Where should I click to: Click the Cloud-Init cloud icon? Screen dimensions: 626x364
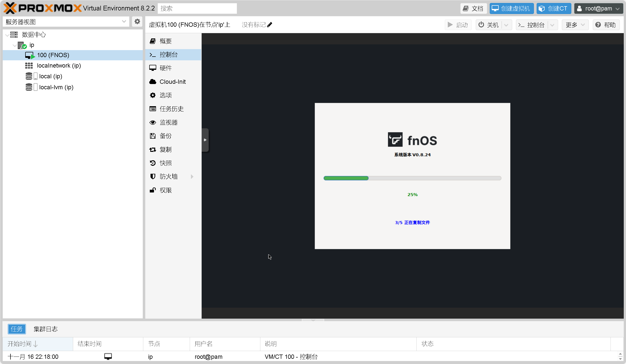click(153, 82)
